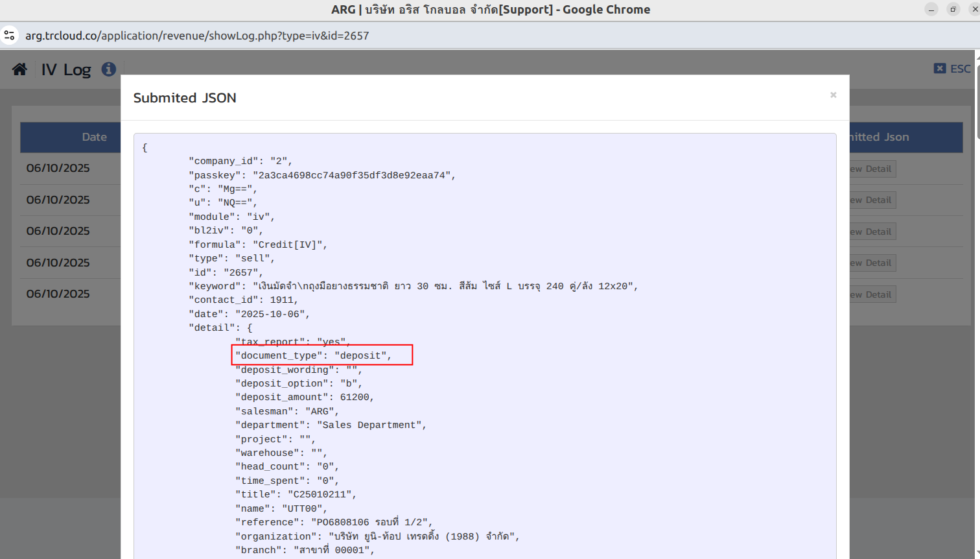This screenshot has height=559, width=980.
Task: Open Chrome site information icon in address bar
Action: point(10,36)
